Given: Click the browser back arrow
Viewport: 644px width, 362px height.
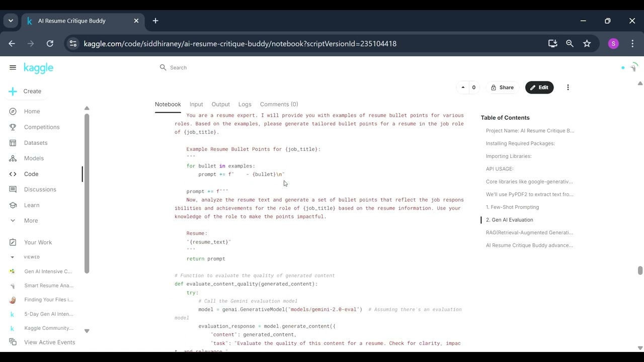Looking at the screenshot, I should 12,44.
